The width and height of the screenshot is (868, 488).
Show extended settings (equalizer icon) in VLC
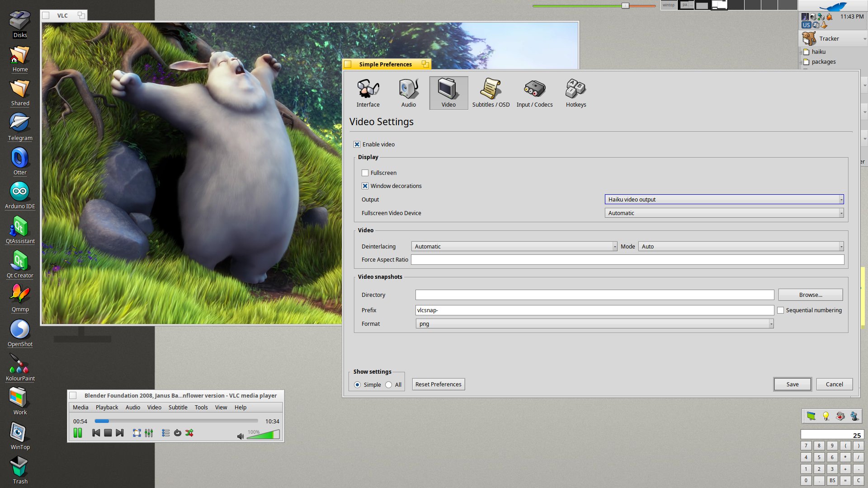(x=149, y=433)
